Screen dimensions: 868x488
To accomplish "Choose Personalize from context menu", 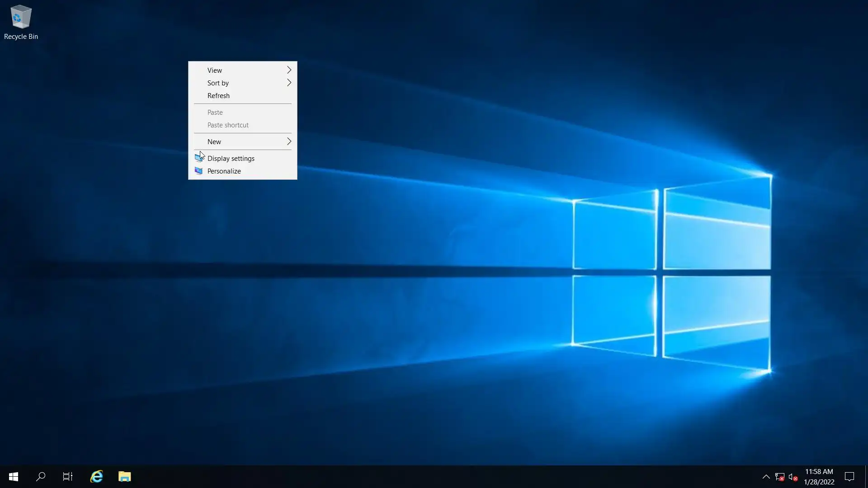I will pos(224,171).
